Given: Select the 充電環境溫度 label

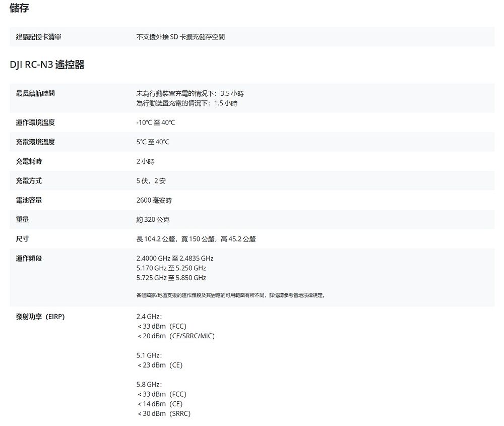Looking at the screenshot, I should [x=35, y=142].
